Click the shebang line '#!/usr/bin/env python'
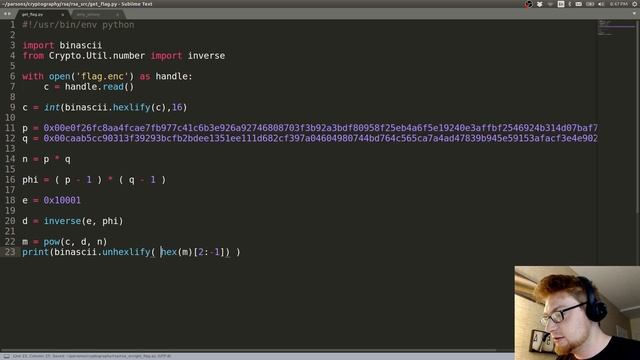Viewport: 640px width, 360px height. click(78, 25)
